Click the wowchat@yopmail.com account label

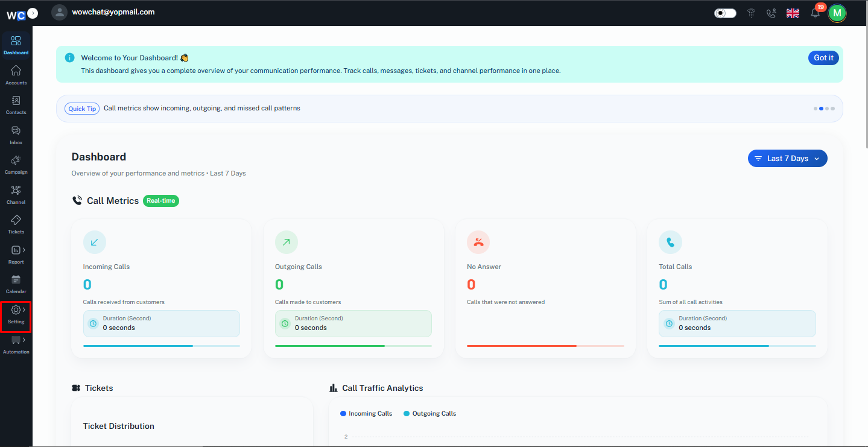click(x=113, y=12)
